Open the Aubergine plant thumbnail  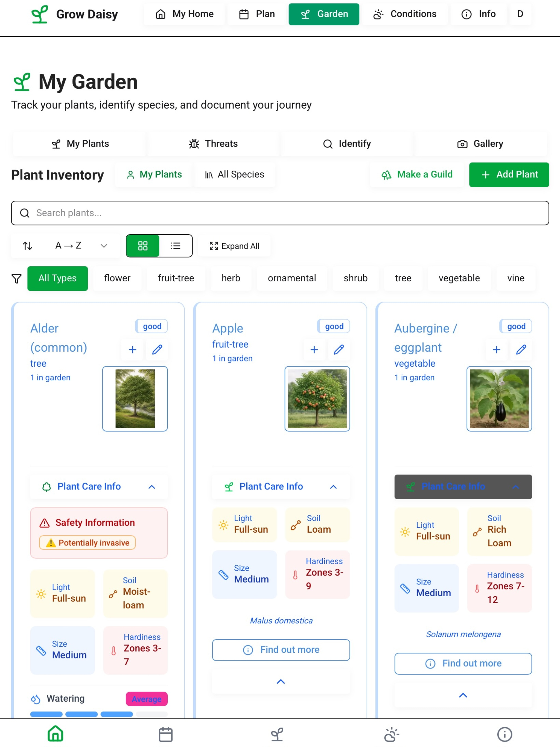tap(499, 399)
